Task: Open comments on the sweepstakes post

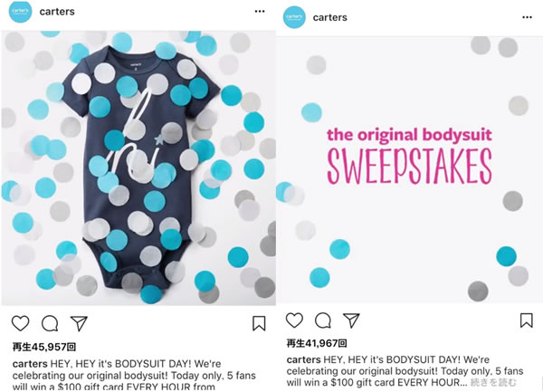Action: point(323,320)
